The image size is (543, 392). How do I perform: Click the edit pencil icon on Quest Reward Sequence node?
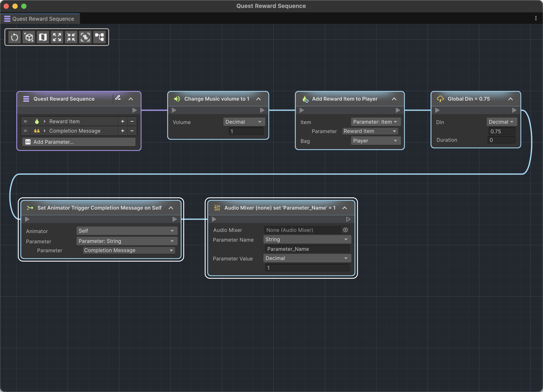[118, 98]
